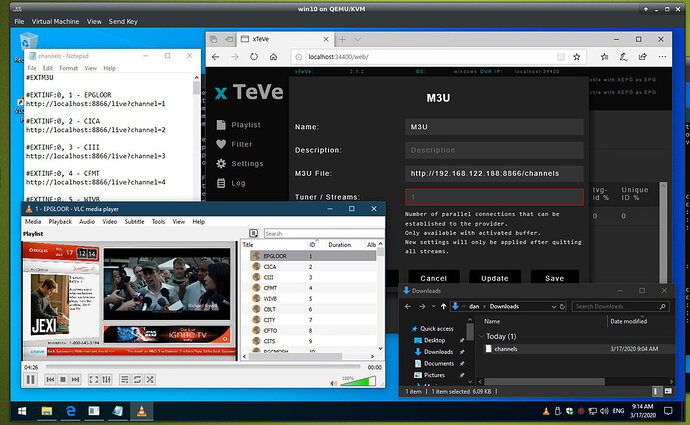
Task: Reload the page in Edge browser
Action: coord(254,57)
